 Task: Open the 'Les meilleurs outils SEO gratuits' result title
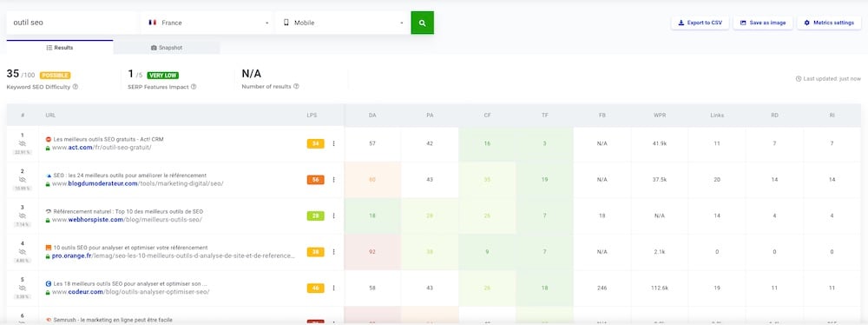(108, 139)
